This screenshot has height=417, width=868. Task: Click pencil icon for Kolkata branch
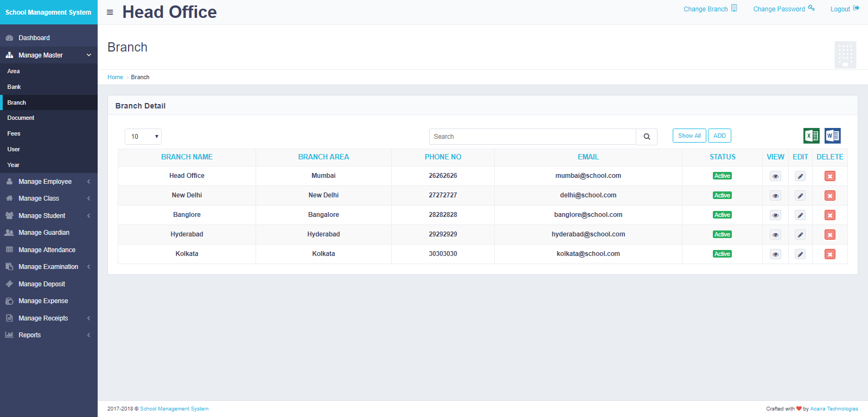point(800,254)
